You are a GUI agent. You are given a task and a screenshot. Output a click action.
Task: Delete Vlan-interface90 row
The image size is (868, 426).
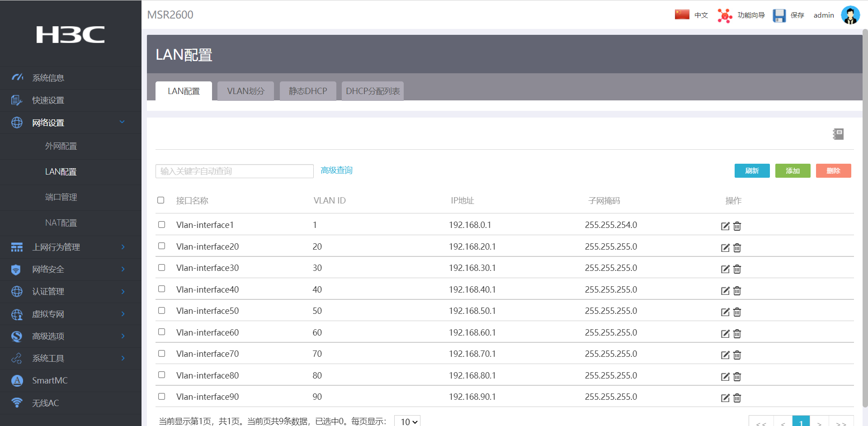coord(737,398)
